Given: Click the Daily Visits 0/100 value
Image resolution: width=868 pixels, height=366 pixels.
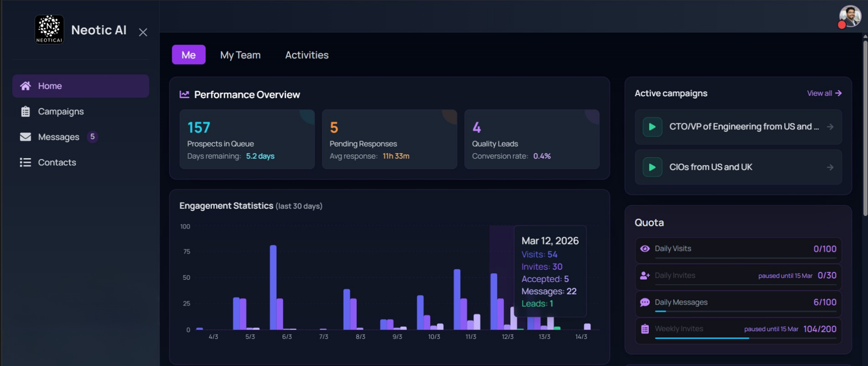Looking at the screenshot, I should click(825, 249).
